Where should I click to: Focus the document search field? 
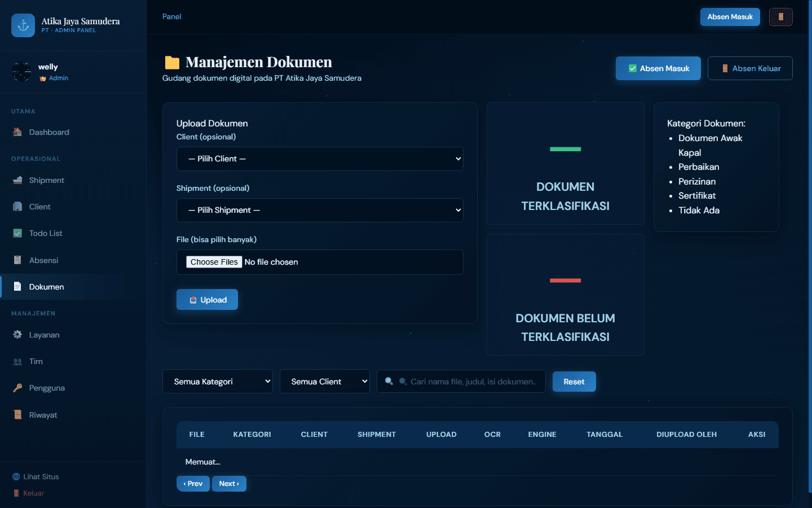point(461,382)
